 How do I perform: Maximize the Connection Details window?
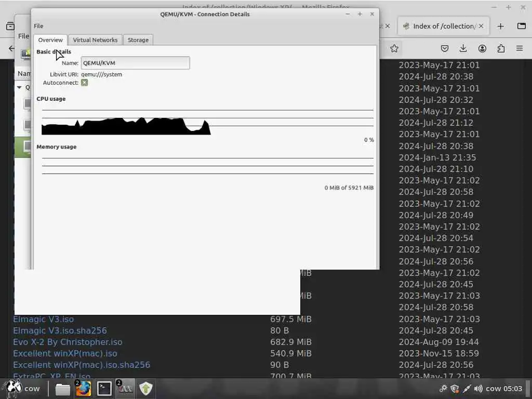pos(360,14)
